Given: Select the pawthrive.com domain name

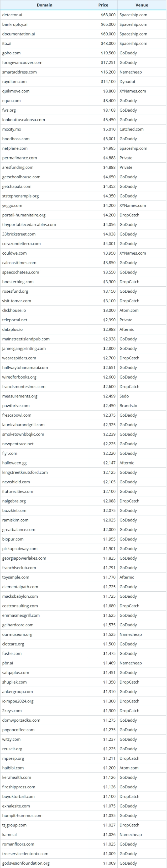Looking at the screenshot, I should point(16,406).
